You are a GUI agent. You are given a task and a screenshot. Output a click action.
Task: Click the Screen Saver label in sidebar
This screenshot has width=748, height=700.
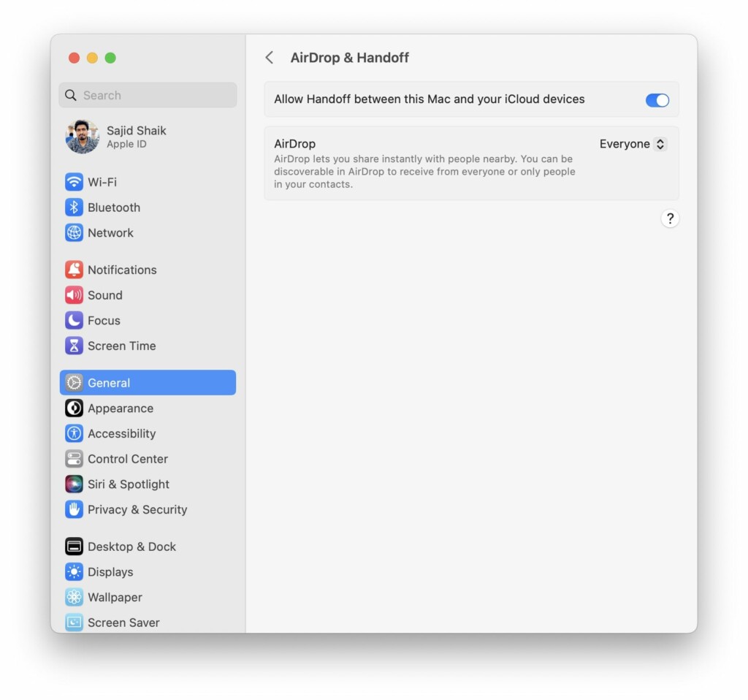(x=123, y=623)
